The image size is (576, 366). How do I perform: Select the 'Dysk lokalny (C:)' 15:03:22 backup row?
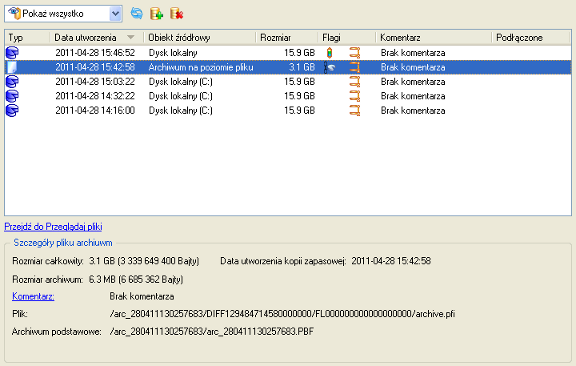288,82
